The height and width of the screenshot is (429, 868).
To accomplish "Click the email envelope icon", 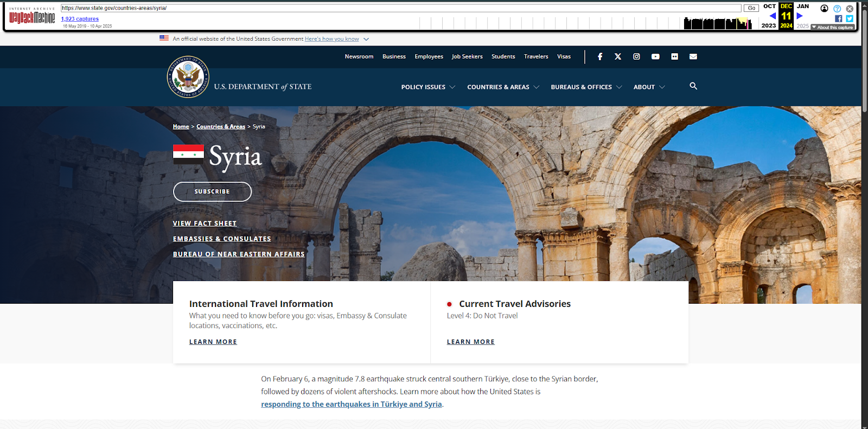I will [x=693, y=56].
